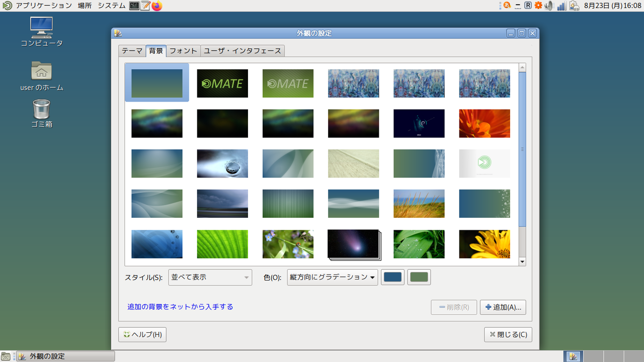644x362 pixels.
Task: Pick the green gradient end color
Action: (419, 277)
